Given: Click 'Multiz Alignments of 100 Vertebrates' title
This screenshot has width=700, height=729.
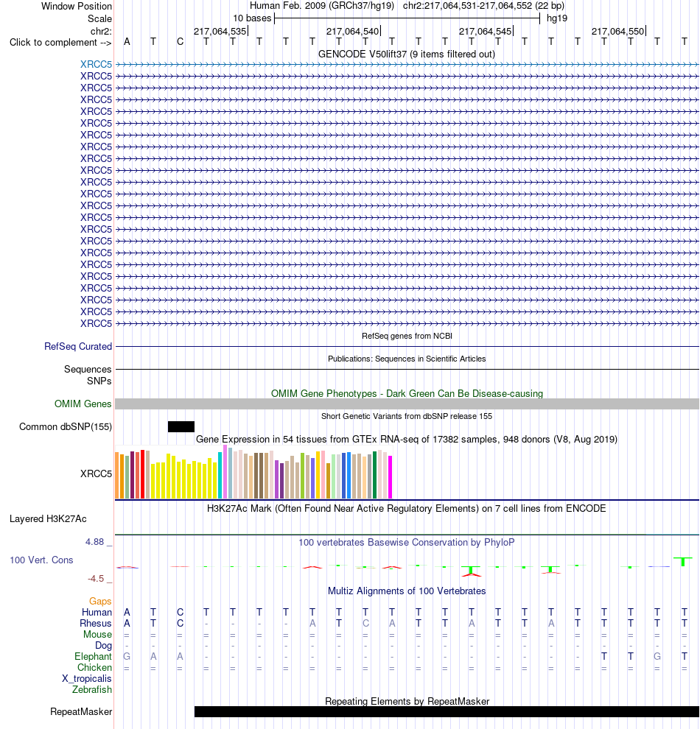Looking at the screenshot, I should (407, 591).
